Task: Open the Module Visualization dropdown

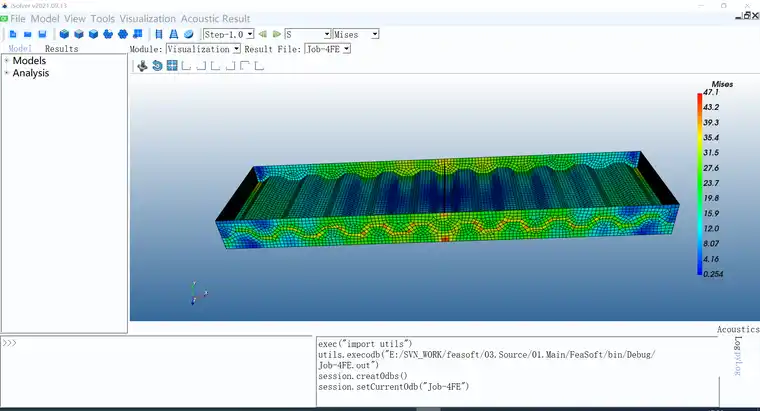Action: click(203, 49)
